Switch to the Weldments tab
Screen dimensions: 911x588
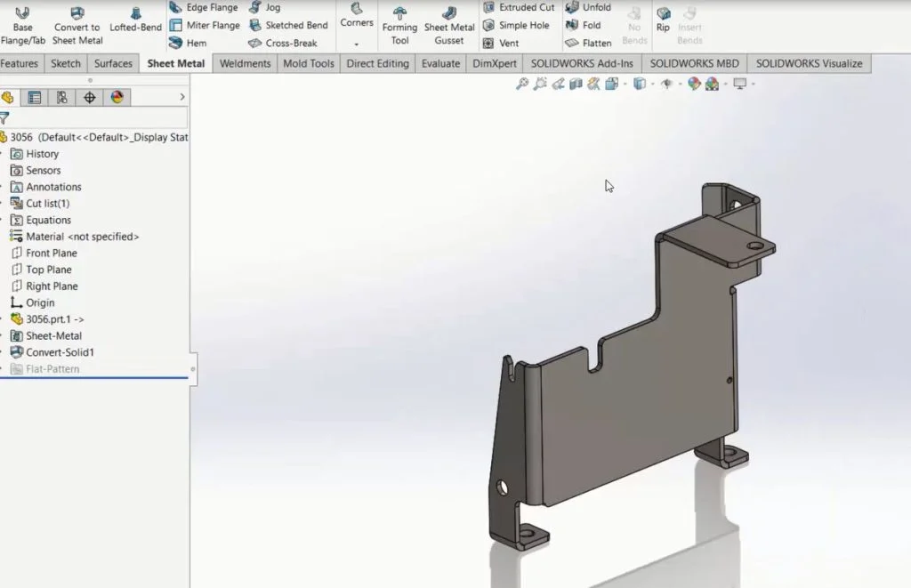coord(245,63)
